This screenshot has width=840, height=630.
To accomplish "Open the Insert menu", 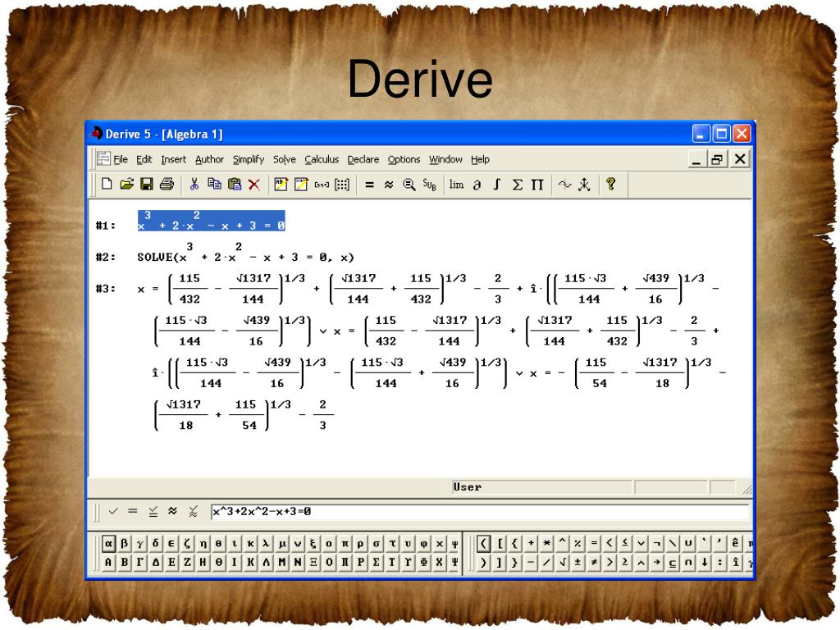I will (174, 159).
